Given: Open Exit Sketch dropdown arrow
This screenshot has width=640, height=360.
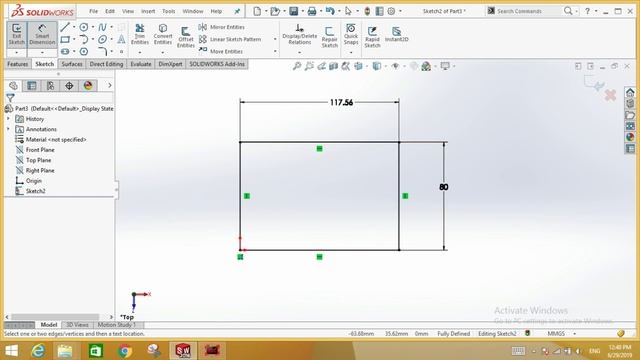Looking at the screenshot, I should 16,53.
